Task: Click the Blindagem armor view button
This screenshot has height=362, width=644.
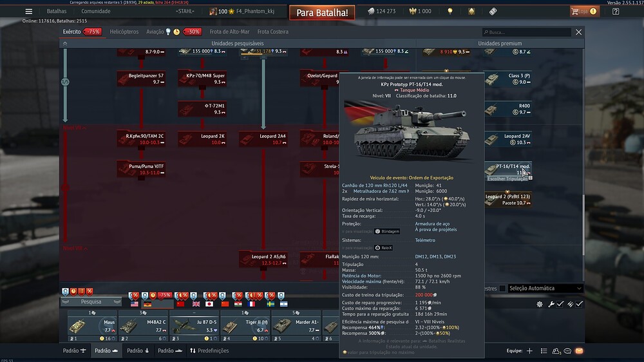Action: point(387,231)
